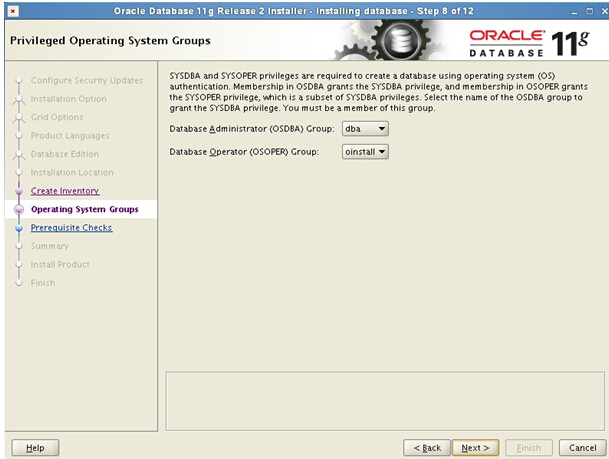Open the OSDBA Group dropdown showing dba
609x459 pixels.
364,129
